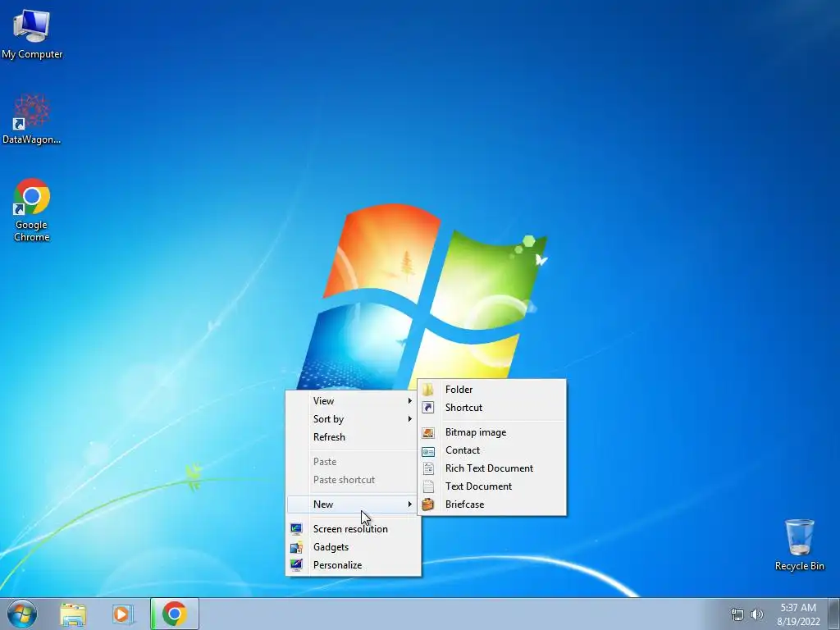Create a new Rich Text Document

tap(492, 468)
